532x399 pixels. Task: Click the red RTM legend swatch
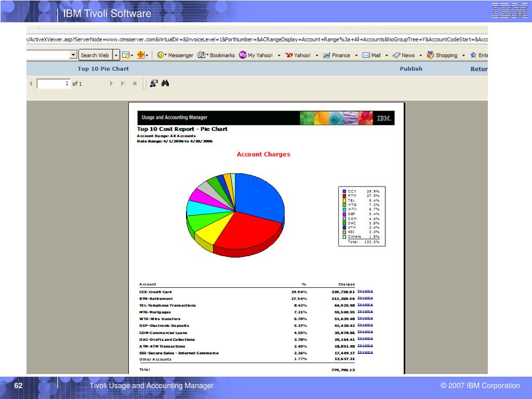(x=344, y=196)
